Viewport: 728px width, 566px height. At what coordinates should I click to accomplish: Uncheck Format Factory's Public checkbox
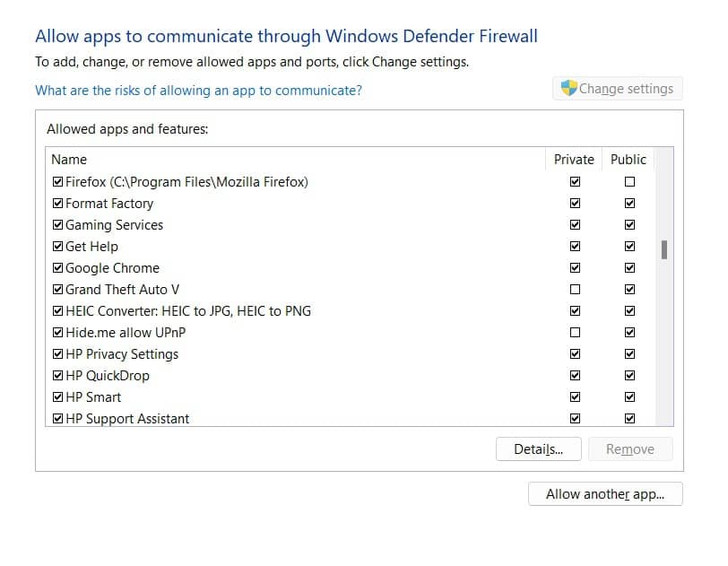[629, 203]
